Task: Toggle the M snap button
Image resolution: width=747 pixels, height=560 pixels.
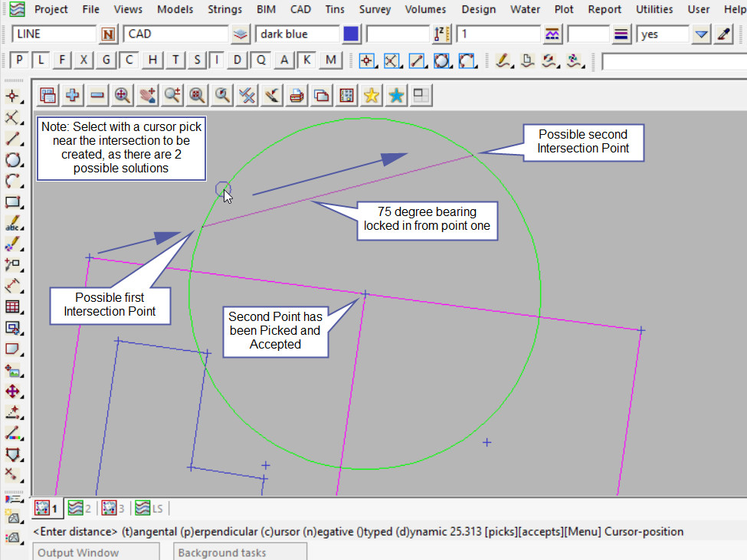Action: pos(330,61)
